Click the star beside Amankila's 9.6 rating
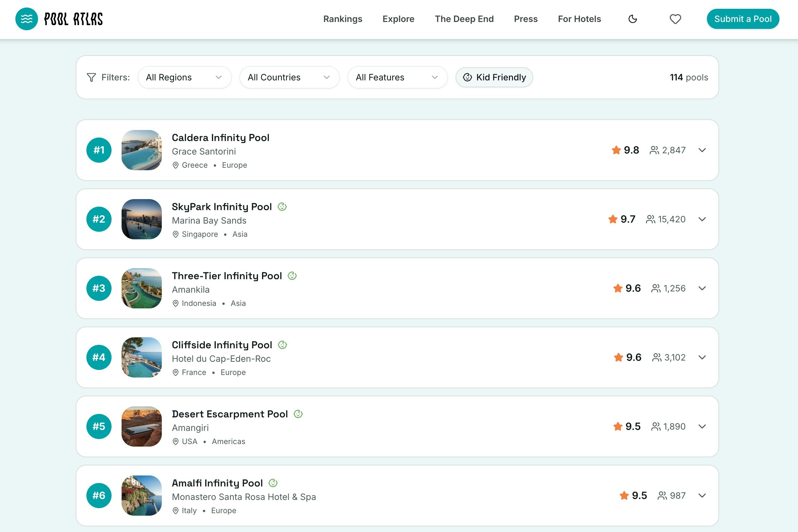 point(618,288)
